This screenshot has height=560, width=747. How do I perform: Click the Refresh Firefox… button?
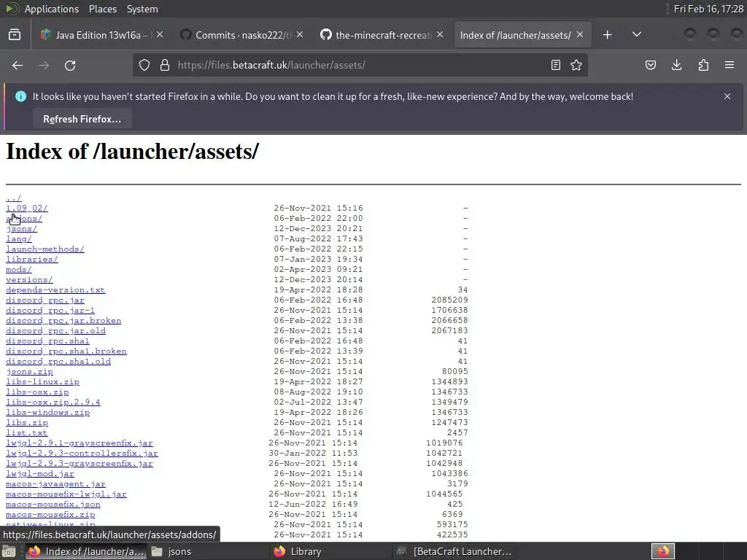pyautogui.click(x=82, y=119)
